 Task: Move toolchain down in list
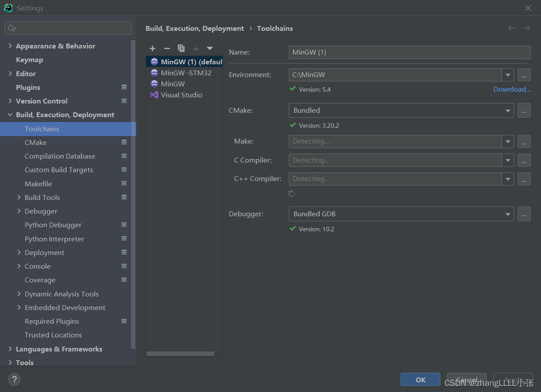(x=210, y=48)
